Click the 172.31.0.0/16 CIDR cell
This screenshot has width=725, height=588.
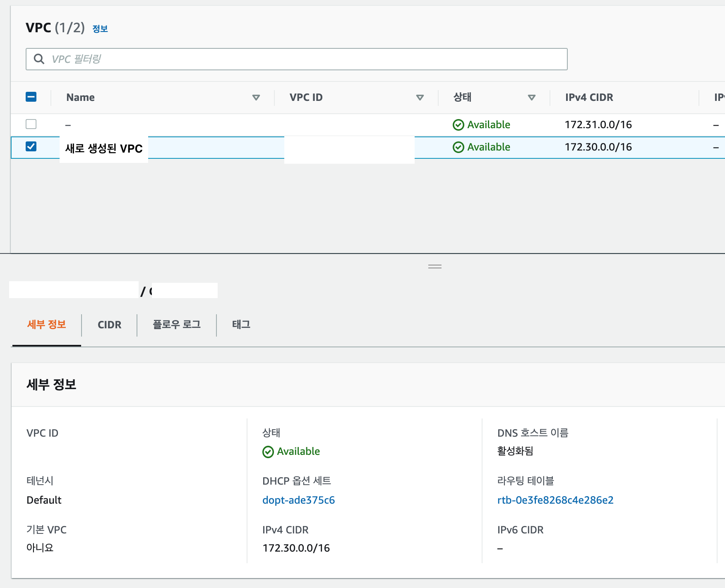point(598,124)
